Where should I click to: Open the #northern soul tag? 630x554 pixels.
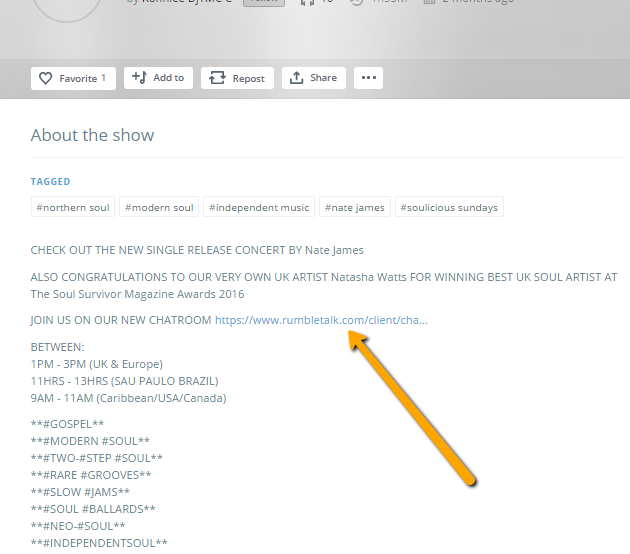[73, 207]
